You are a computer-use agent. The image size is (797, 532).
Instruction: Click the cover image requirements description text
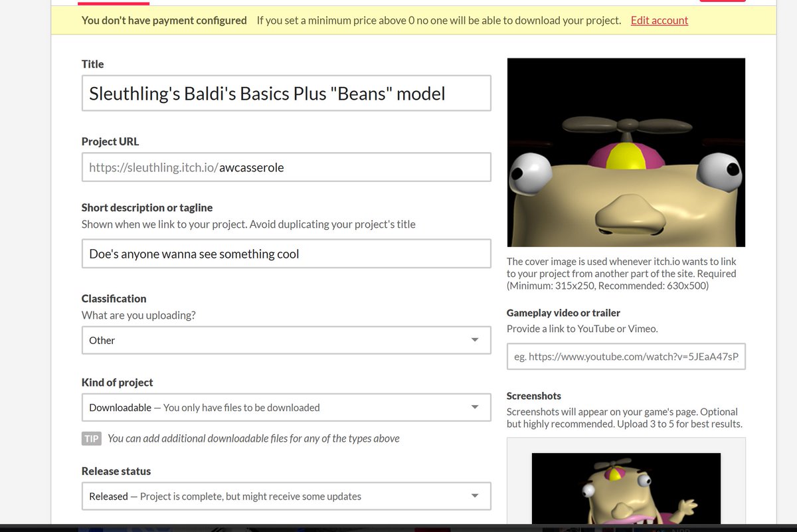621,274
